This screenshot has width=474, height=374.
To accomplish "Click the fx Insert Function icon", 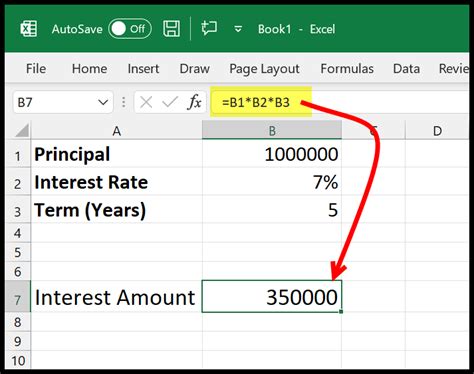I will 195,102.
